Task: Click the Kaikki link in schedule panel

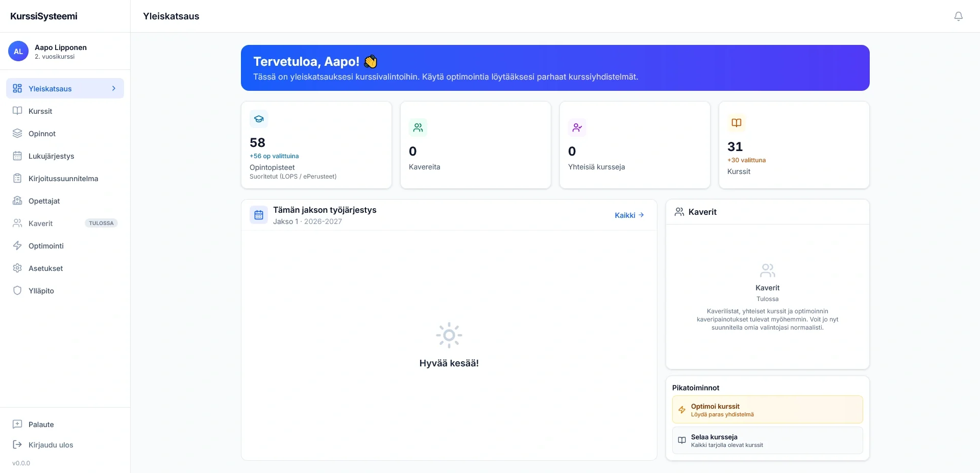Action: coord(629,215)
